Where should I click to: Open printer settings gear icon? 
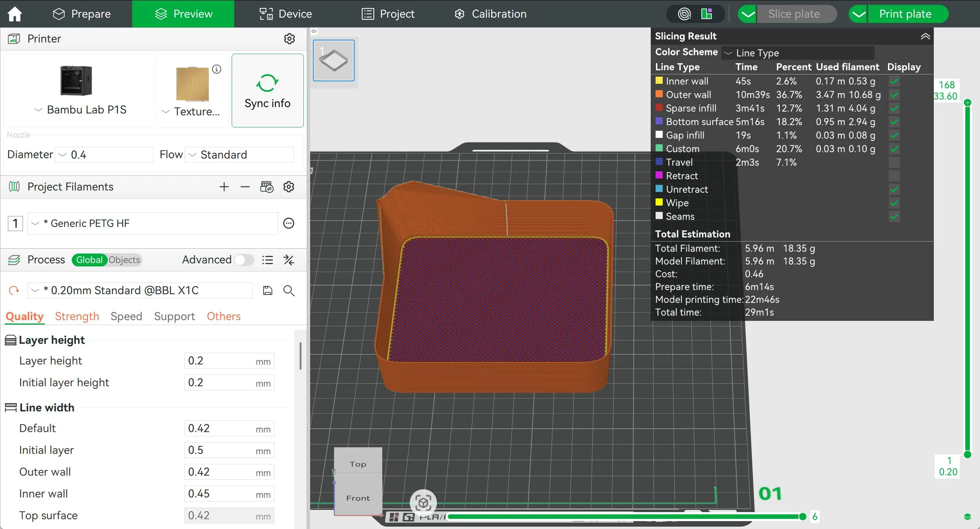point(289,38)
